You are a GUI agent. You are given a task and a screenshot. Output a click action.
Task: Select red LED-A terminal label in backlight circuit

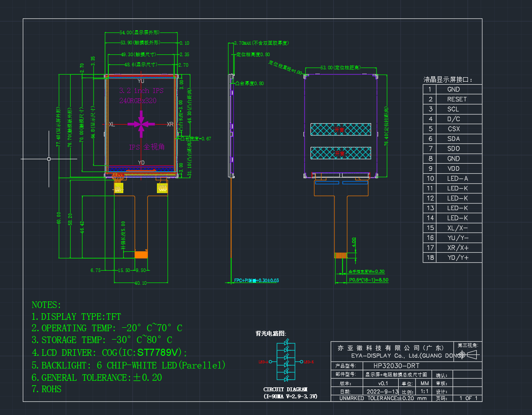pyautogui.click(x=263, y=362)
